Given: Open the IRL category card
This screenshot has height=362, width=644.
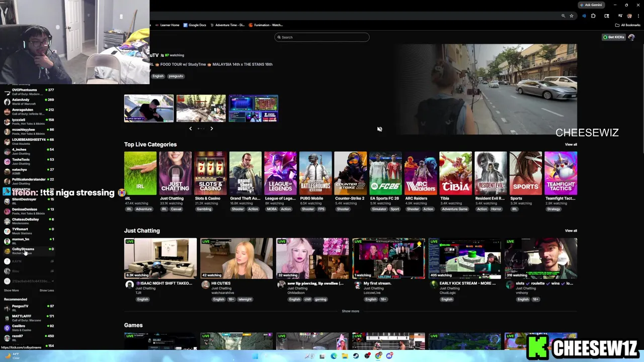Looking at the screenshot, I should tap(140, 173).
